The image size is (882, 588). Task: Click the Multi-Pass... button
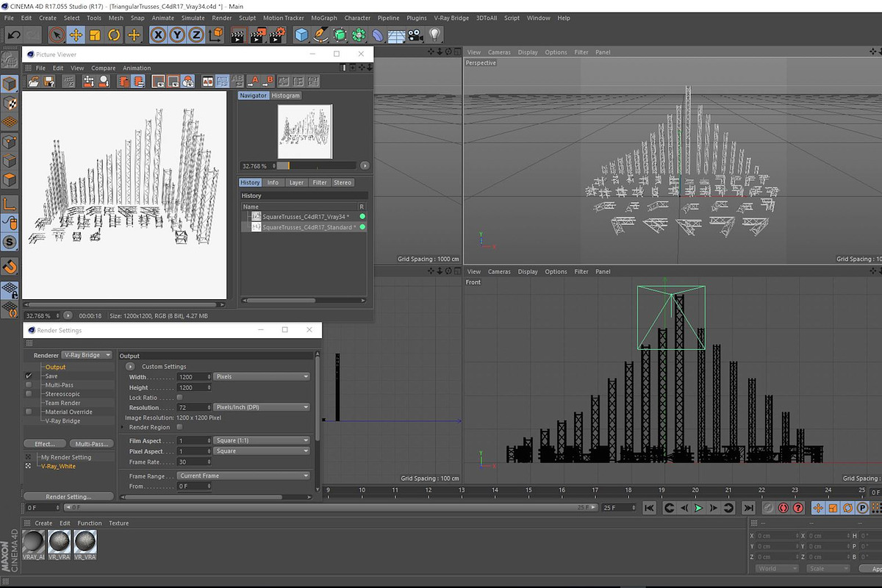pyautogui.click(x=92, y=444)
